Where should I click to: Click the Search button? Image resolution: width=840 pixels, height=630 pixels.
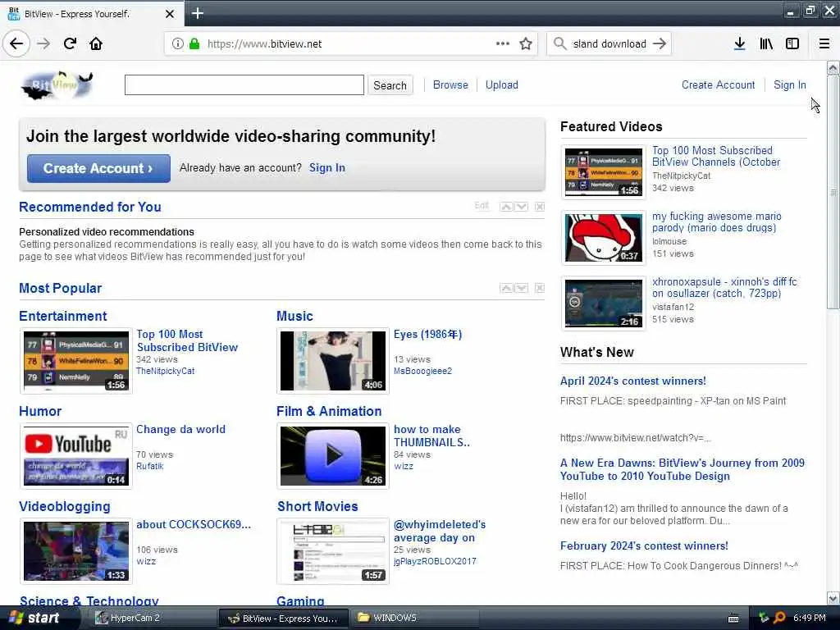tap(390, 85)
